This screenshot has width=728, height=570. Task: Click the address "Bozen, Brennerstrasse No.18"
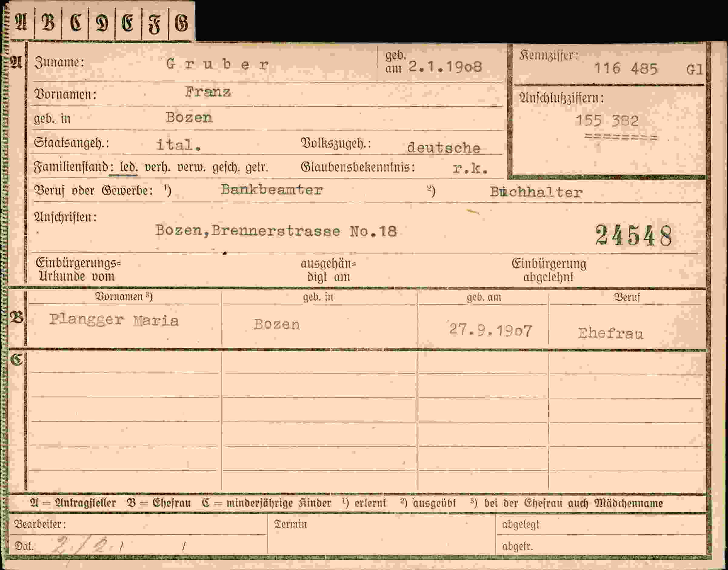point(276,231)
